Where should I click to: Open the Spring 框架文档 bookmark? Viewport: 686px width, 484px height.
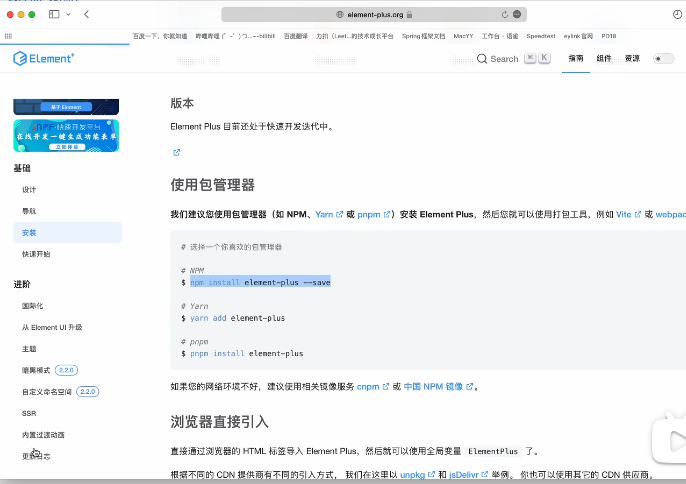pos(424,36)
